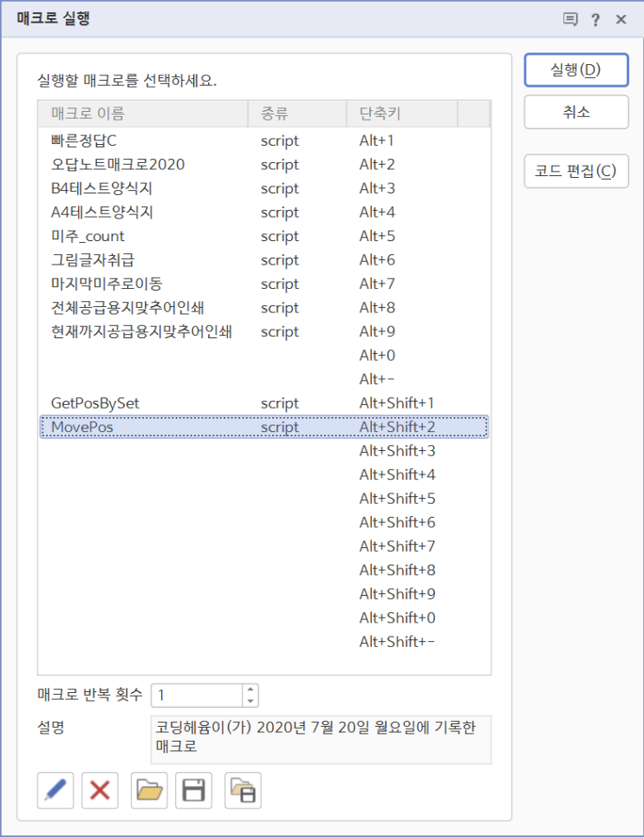Click the 매크로 반복 횟수 input field
644x837 pixels.
pyautogui.click(x=198, y=695)
